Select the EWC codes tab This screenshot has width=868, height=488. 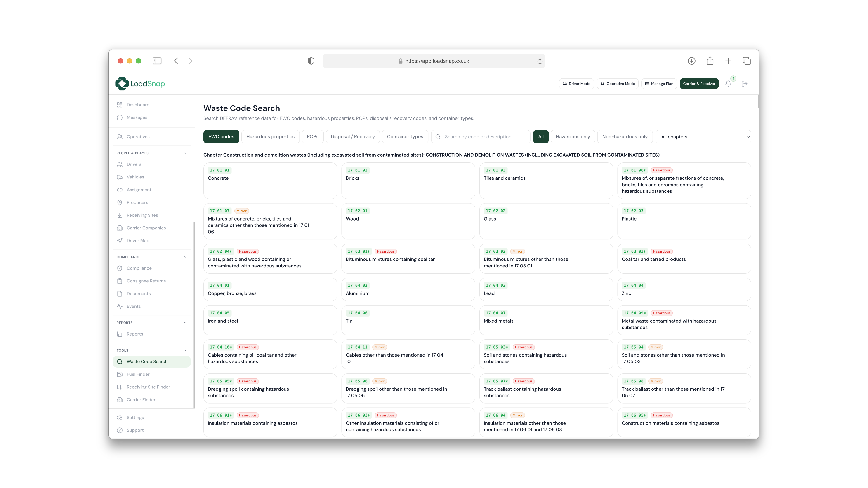click(221, 137)
